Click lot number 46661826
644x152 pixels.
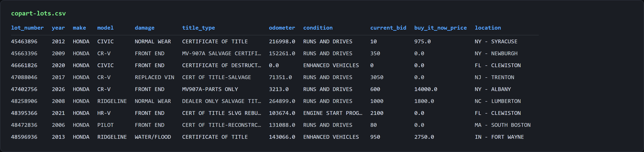click(24, 65)
